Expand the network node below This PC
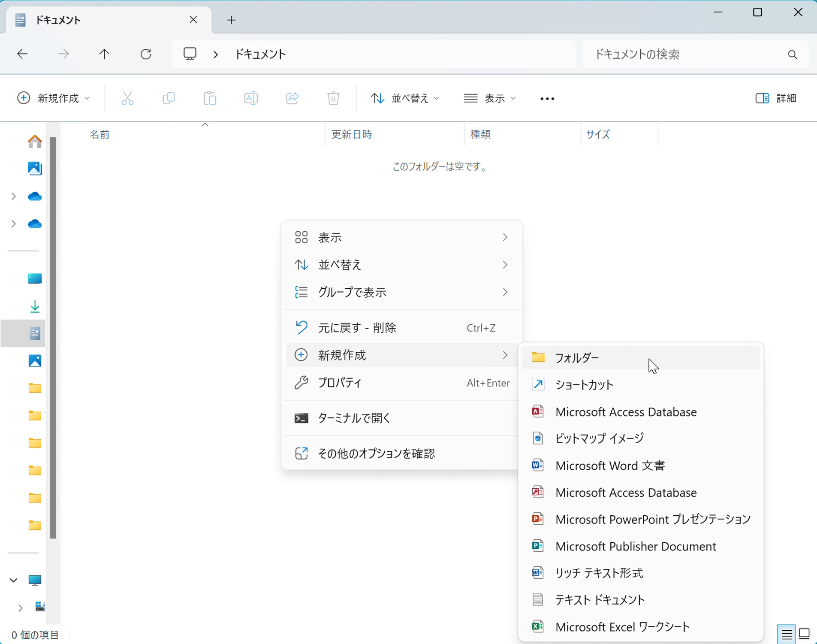Screen dimensions: 817x644 [x=20, y=608]
